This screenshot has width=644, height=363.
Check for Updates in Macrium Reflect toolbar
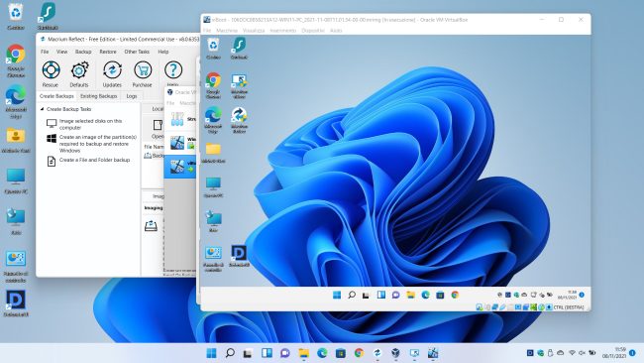click(112, 74)
